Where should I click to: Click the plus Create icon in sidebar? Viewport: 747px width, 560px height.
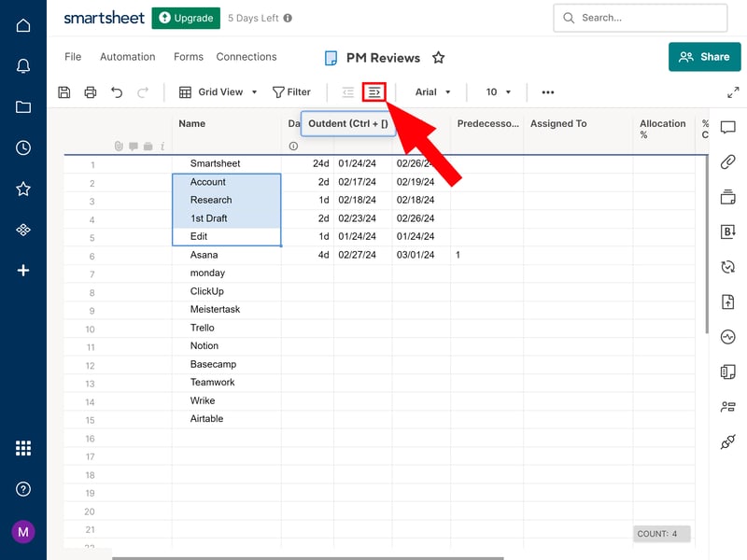click(x=22, y=271)
